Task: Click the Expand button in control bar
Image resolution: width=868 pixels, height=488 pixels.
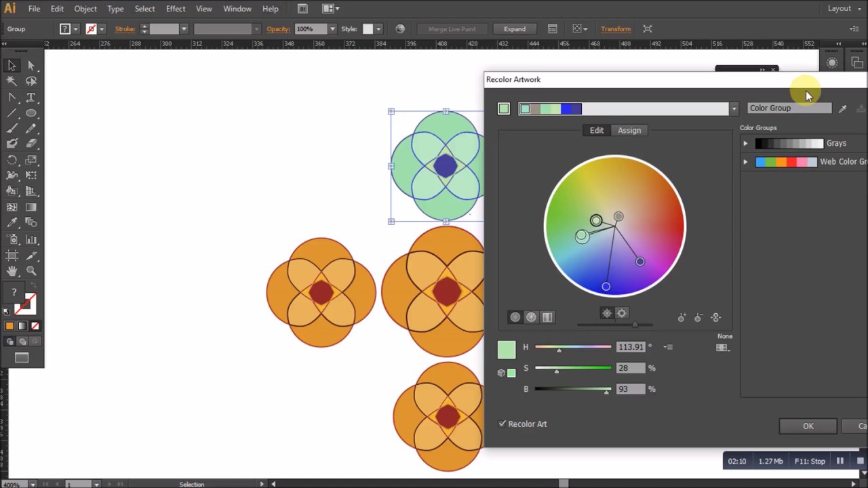Action: pyautogui.click(x=515, y=29)
